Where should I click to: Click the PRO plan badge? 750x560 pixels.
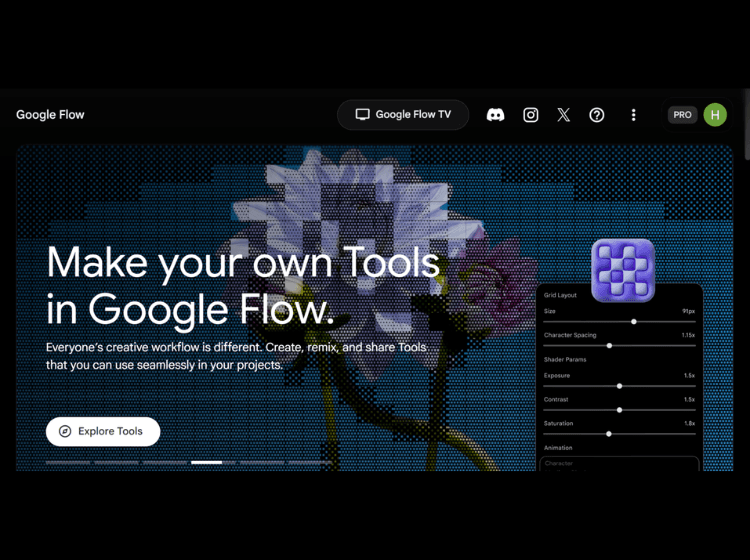(x=682, y=115)
